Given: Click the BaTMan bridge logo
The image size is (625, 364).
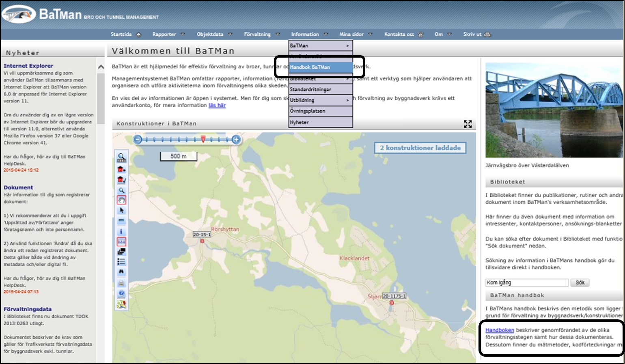Looking at the screenshot, I should pos(19,15).
